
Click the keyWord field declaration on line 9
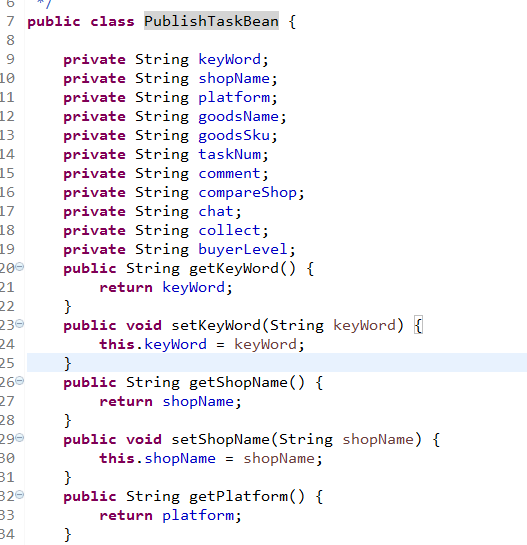tap(229, 59)
